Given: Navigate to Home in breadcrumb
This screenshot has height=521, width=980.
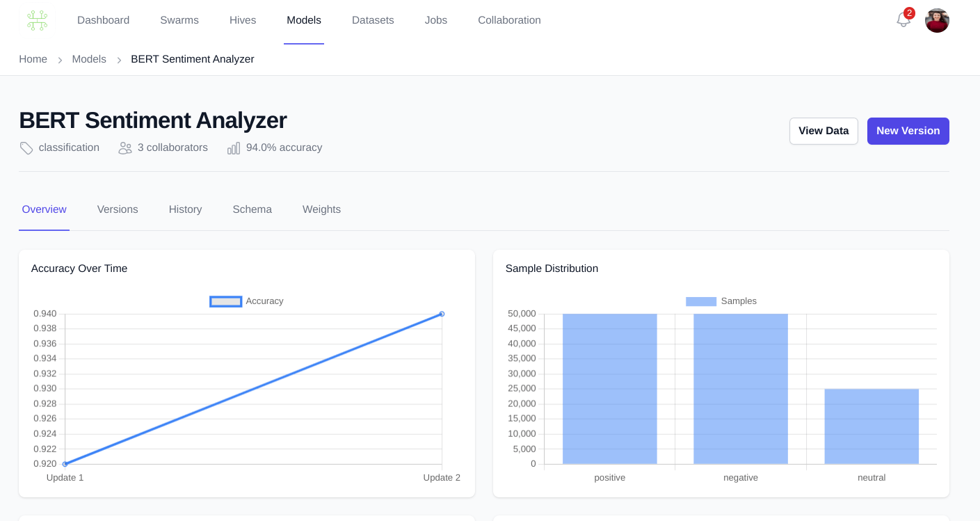Looking at the screenshot, I should click(33, 59).
